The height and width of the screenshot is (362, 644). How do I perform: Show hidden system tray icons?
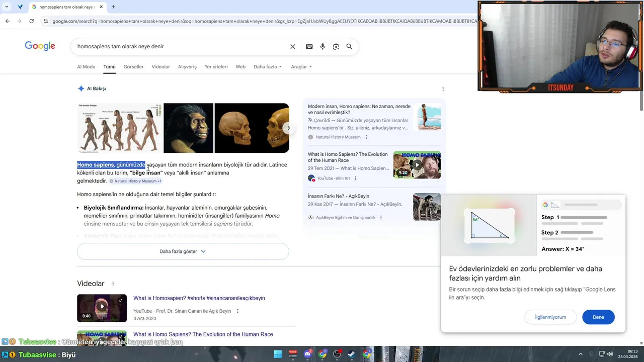click(x=580, y=354)
